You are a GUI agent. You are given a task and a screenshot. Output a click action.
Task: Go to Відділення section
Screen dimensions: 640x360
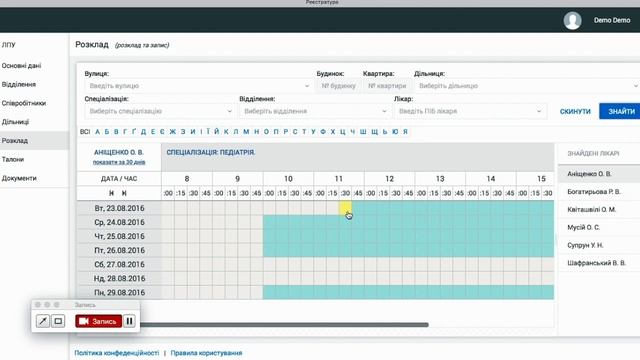tap(19, 84)
